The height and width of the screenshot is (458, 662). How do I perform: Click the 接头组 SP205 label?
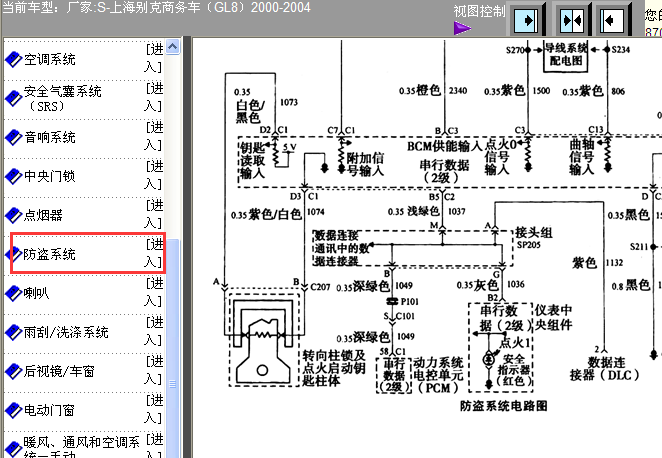pyautogui.click(x=534, y=238)
